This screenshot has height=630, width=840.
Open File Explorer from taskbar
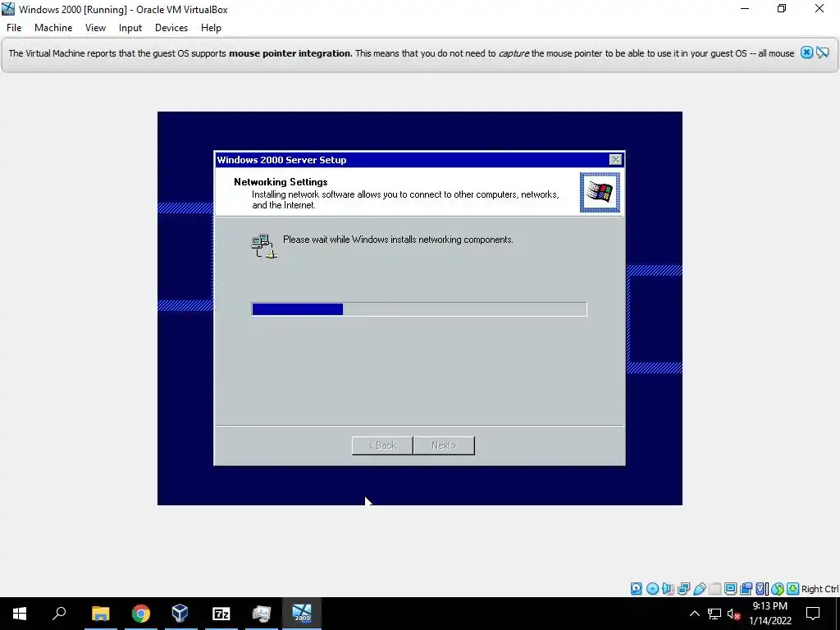[x=100, y=614]
